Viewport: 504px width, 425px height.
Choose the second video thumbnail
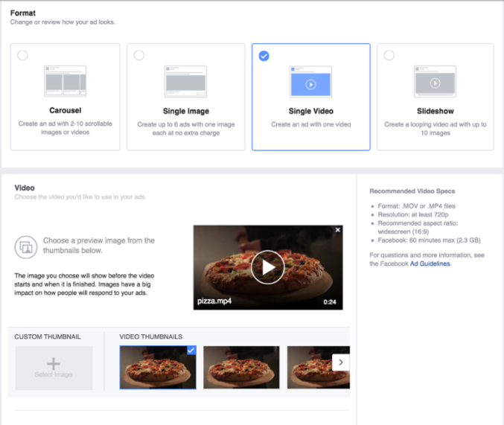[x=241, y=368]
